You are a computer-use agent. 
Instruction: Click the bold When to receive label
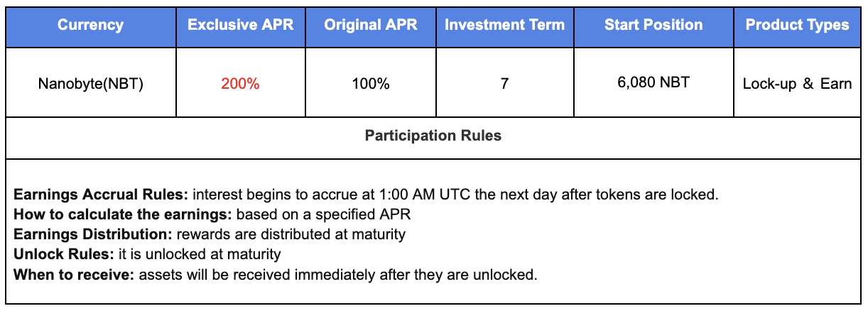(73, 274)
